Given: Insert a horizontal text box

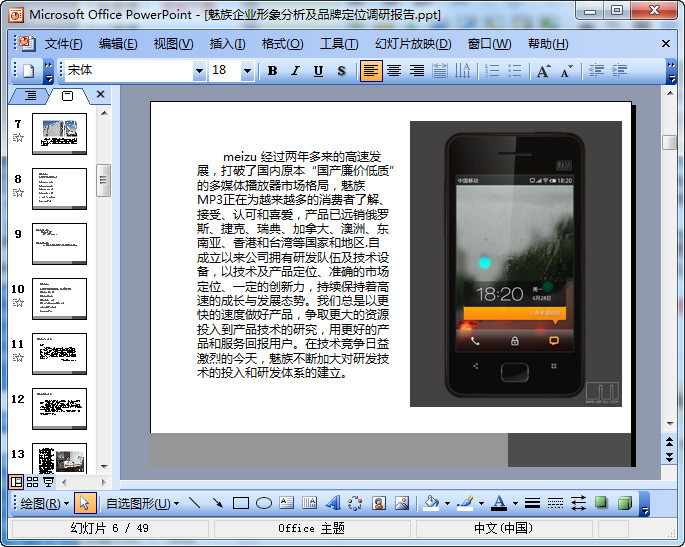Looking at the screenshot, I should tap(286, 503).
